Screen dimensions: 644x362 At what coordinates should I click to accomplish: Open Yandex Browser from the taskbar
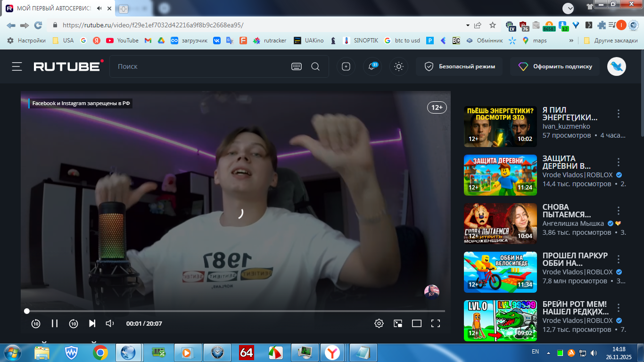pyautogui.click(x=332, y=353)
